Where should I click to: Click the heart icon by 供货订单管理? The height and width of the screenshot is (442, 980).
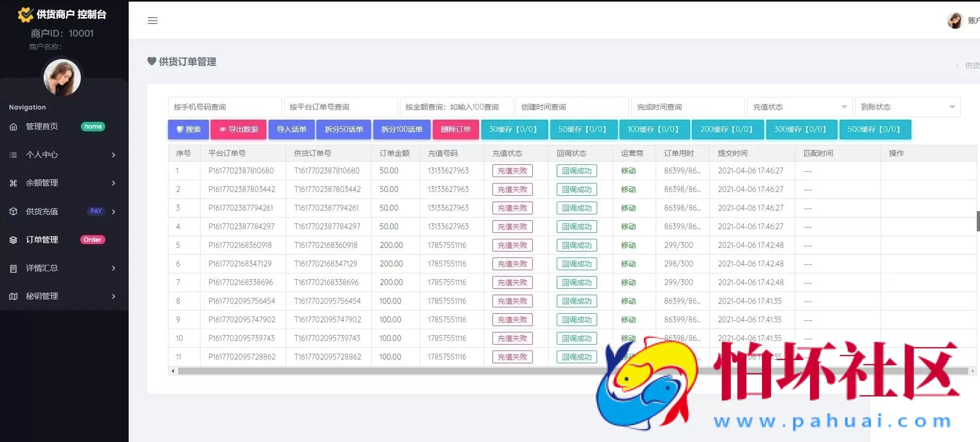pyautogui.click(x=152, y=62)
